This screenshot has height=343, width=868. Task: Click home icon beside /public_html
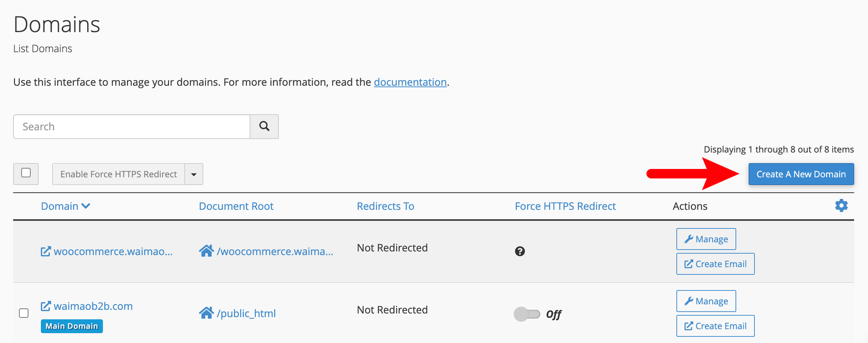pos(206,313)
